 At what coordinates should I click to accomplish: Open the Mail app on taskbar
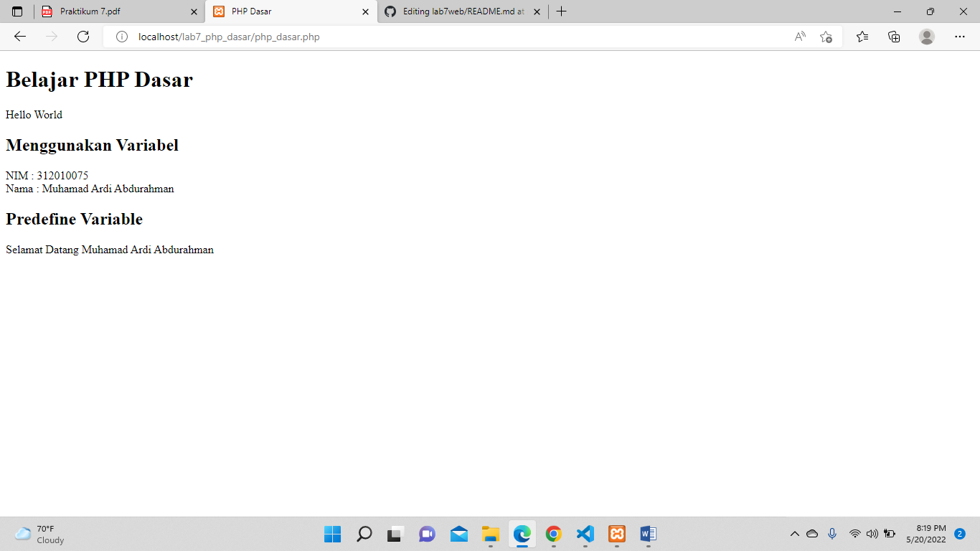(x=458, y=534)
